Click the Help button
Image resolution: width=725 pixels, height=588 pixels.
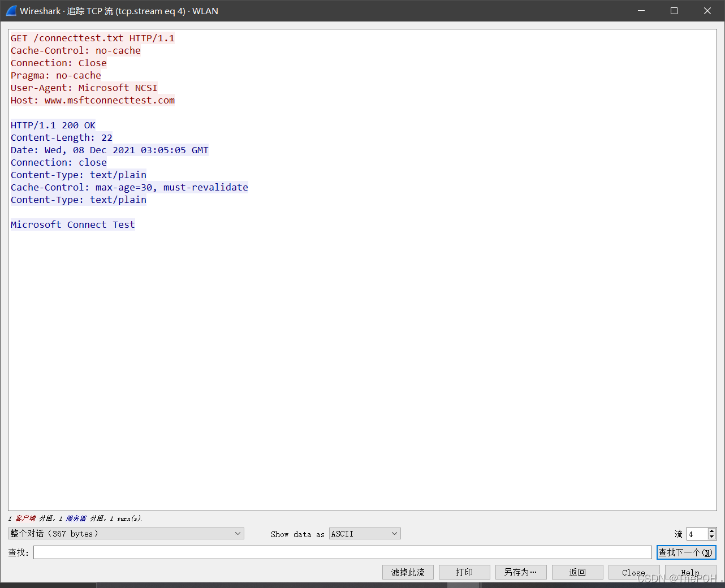[691, 572]
